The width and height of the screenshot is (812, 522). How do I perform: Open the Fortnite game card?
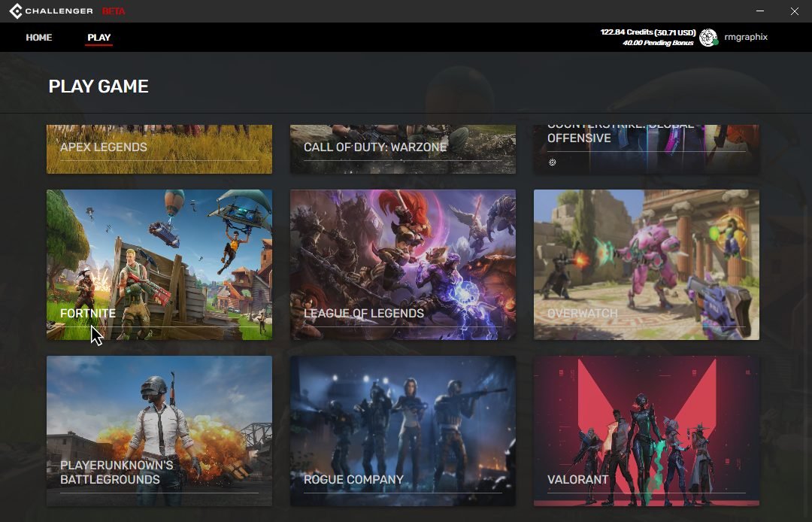pyautogui.click(x=159, y=265)
